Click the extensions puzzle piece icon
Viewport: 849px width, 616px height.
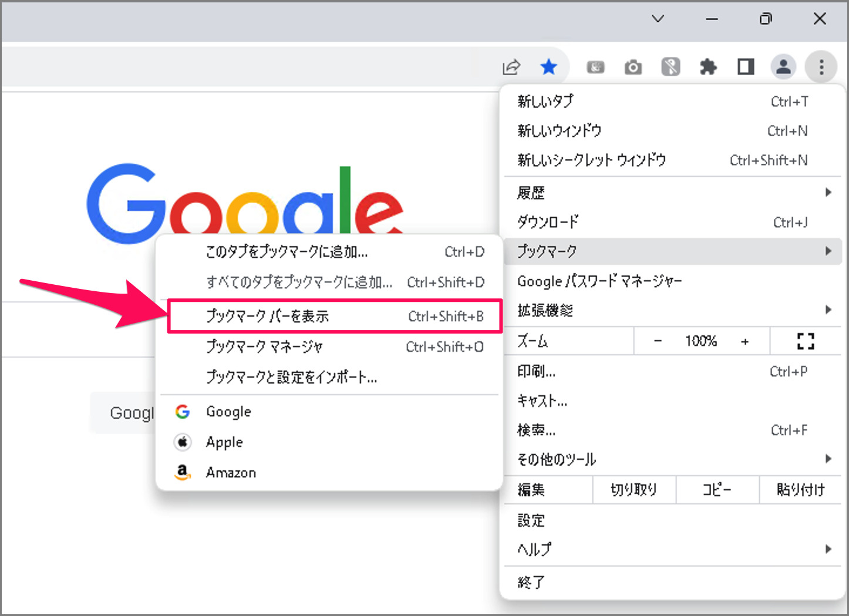pyautogui.click(x=709, y=66)
